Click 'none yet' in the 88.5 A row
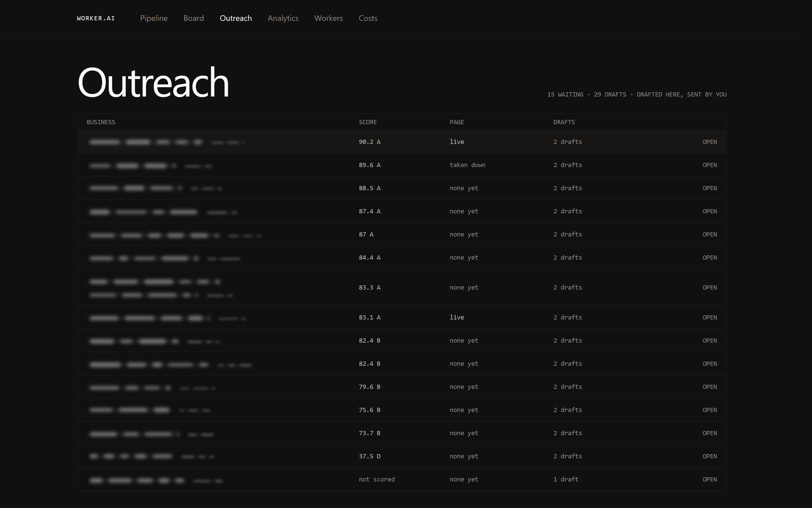 point(464,188)
